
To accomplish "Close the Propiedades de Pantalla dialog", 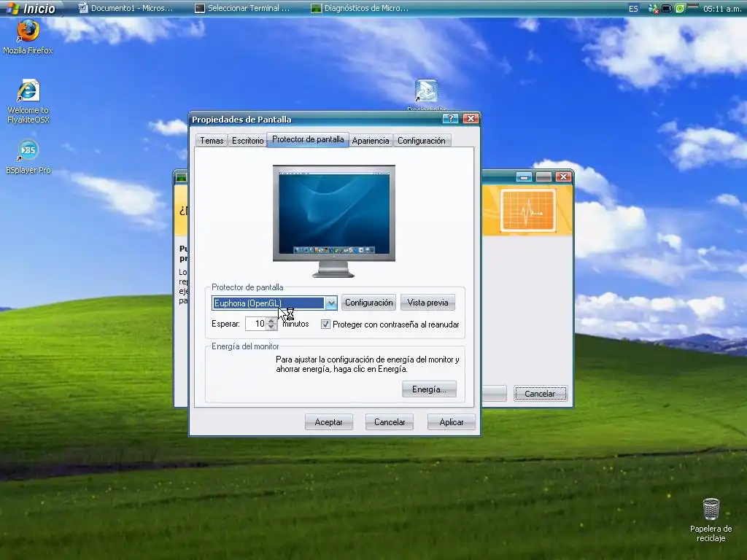I will pos(471,119).
